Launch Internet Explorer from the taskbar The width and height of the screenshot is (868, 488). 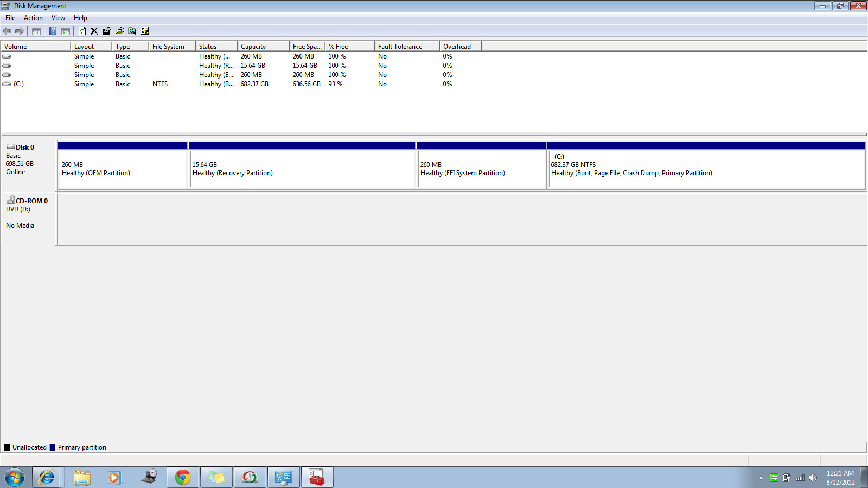(x=46, y=478)
